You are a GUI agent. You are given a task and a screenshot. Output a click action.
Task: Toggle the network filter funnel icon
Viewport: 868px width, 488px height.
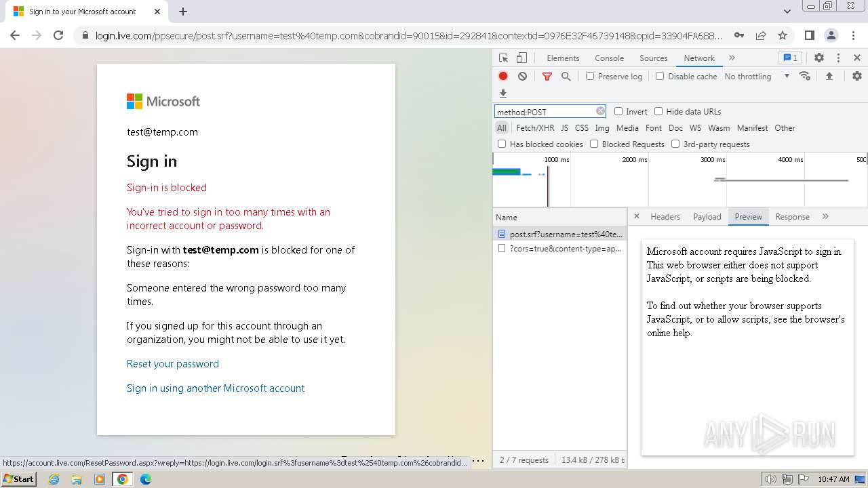(x=547, y=77)
